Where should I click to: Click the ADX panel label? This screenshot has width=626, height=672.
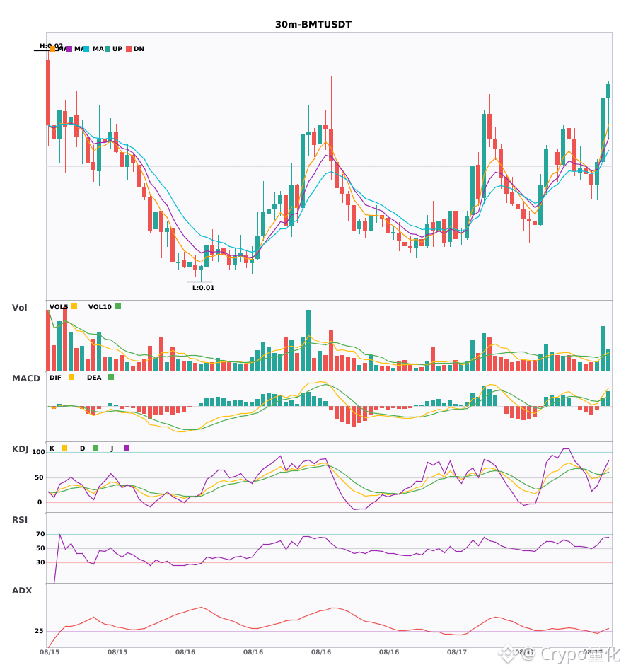point(22,591)
